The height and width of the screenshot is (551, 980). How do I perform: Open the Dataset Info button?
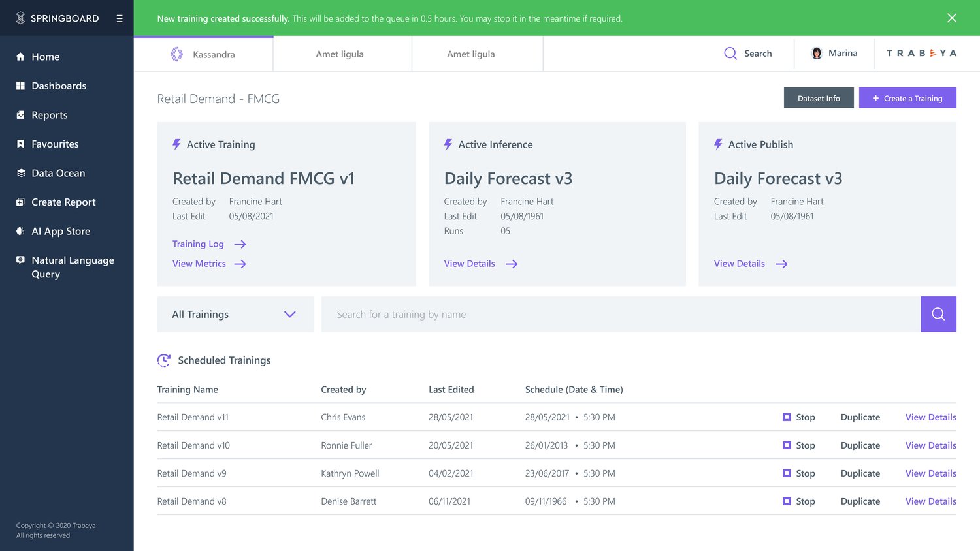point(819,98)
